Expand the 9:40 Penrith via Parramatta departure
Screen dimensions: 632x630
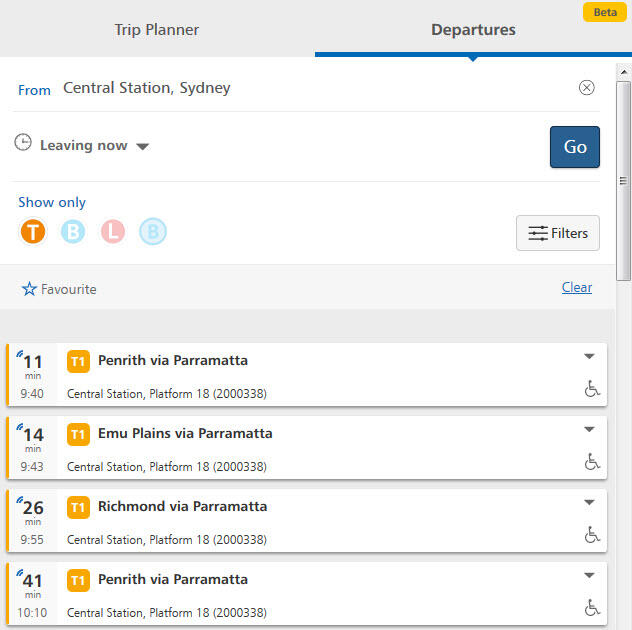coord(589,356)
